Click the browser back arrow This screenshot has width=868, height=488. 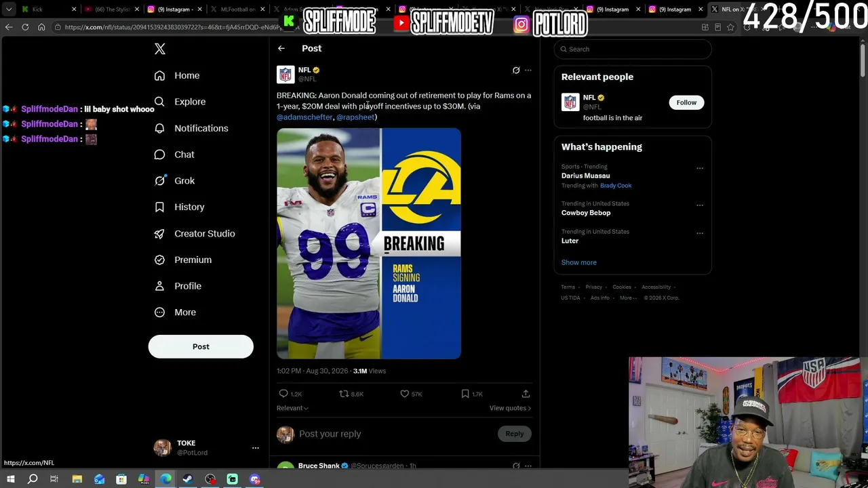click(x=9, y=27)
